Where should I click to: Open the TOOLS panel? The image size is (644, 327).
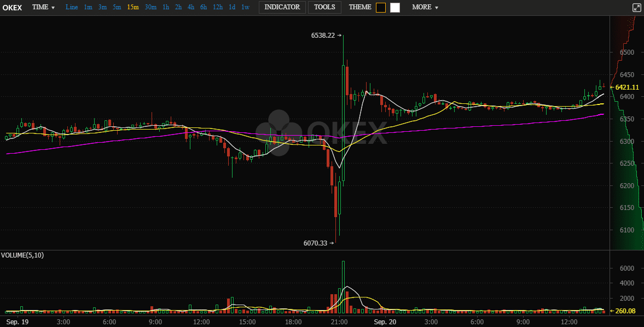point(324,7)
